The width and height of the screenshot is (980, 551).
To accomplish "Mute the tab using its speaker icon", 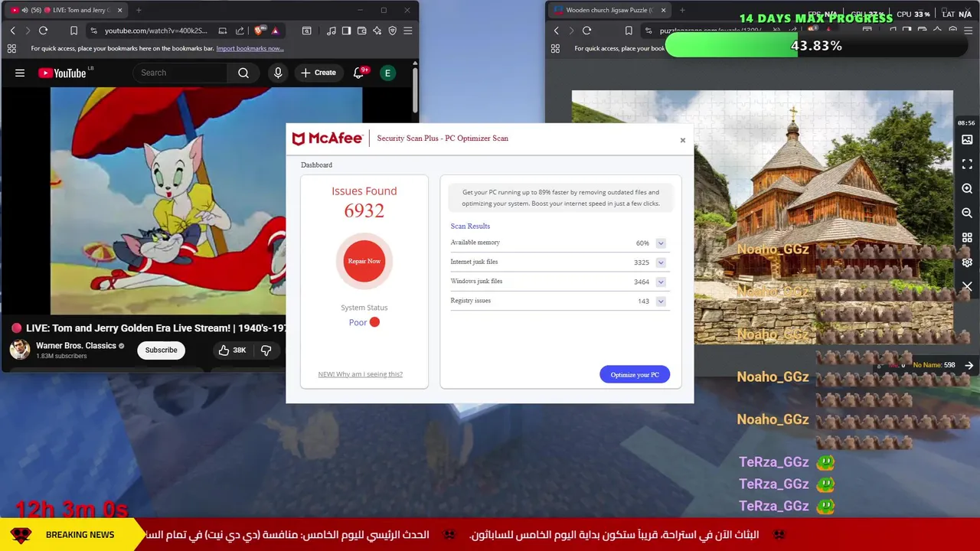I will pyautogui.click(x=25, y=10).
